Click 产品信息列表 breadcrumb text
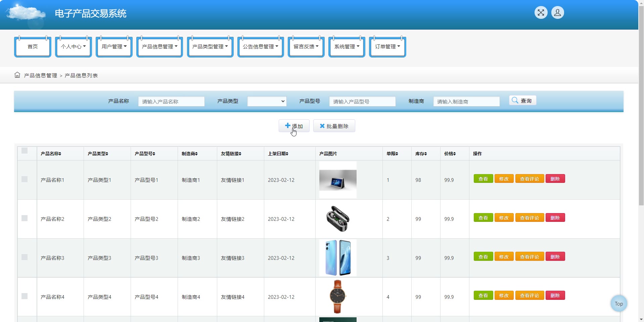 81,76
